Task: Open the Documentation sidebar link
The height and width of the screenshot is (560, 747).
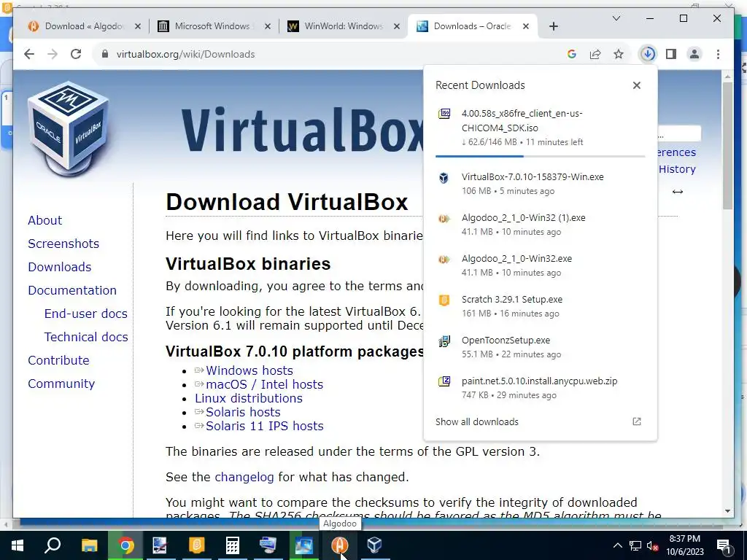Action: point(72,290)
